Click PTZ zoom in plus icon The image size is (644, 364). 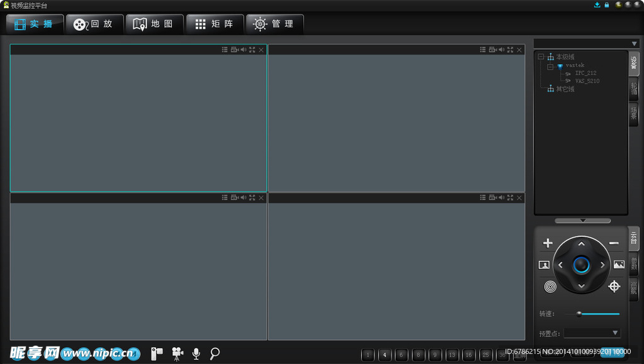[x=548, y=243]
